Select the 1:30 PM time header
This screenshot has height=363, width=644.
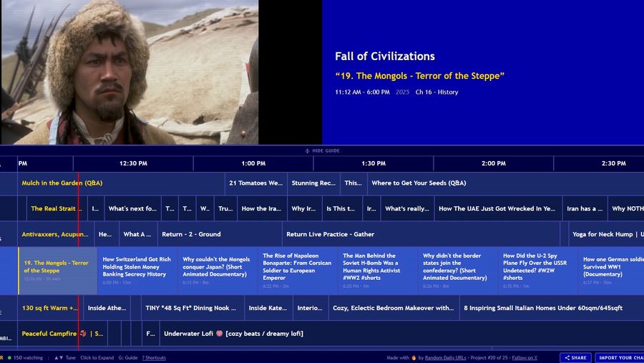(x=374, y=163)
